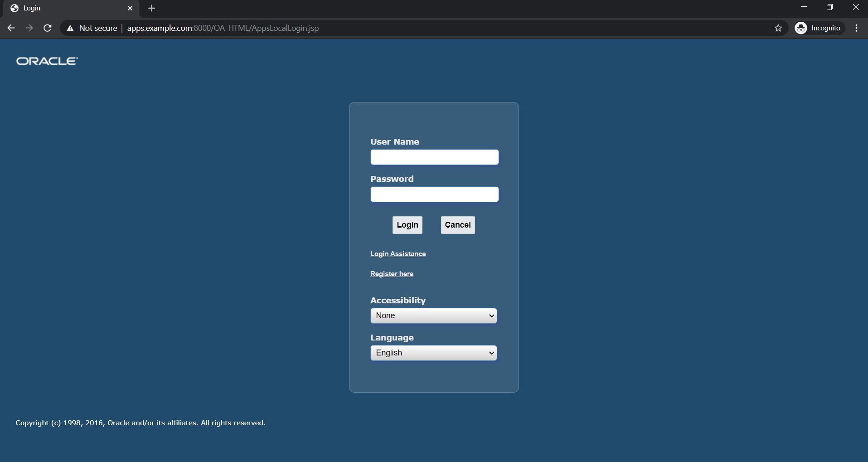Change language from English to another option

433,353
